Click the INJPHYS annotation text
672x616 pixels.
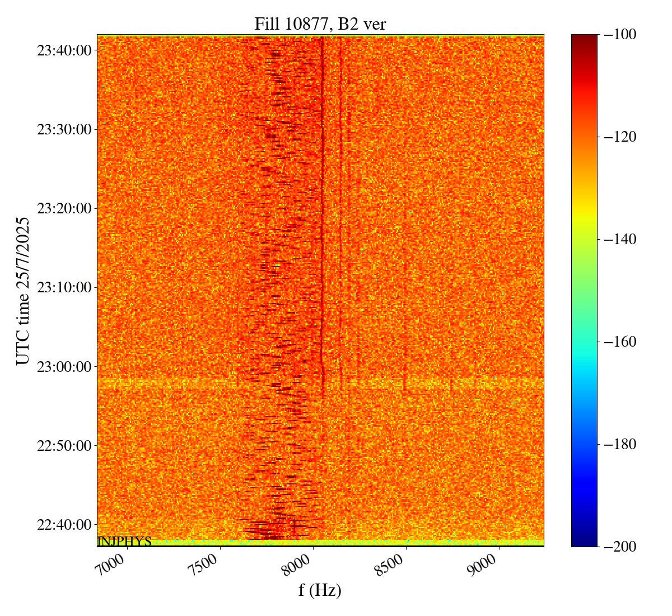(124, 542)
